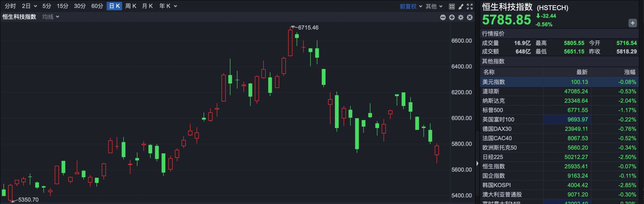Zoom out chart with minus icon

pyautogui.click(x=443, y=17)
